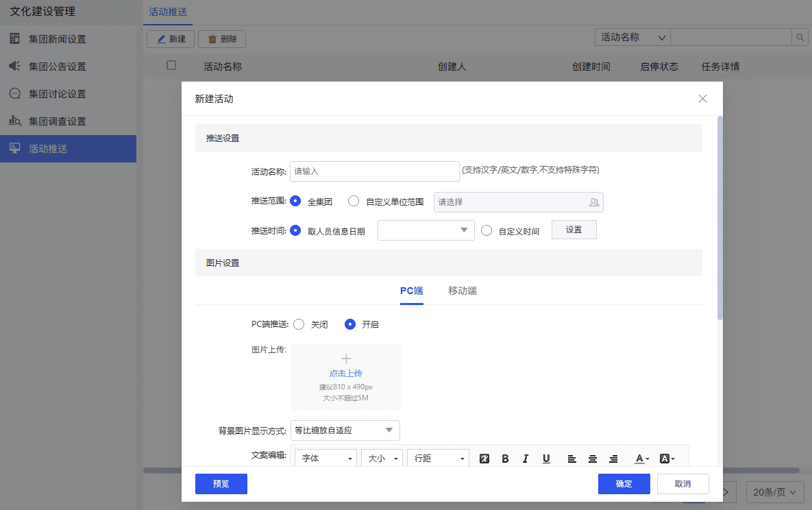Open the 行距 line spacing dropdown
The image size is (812, 510).
click(x=438, y=458)
